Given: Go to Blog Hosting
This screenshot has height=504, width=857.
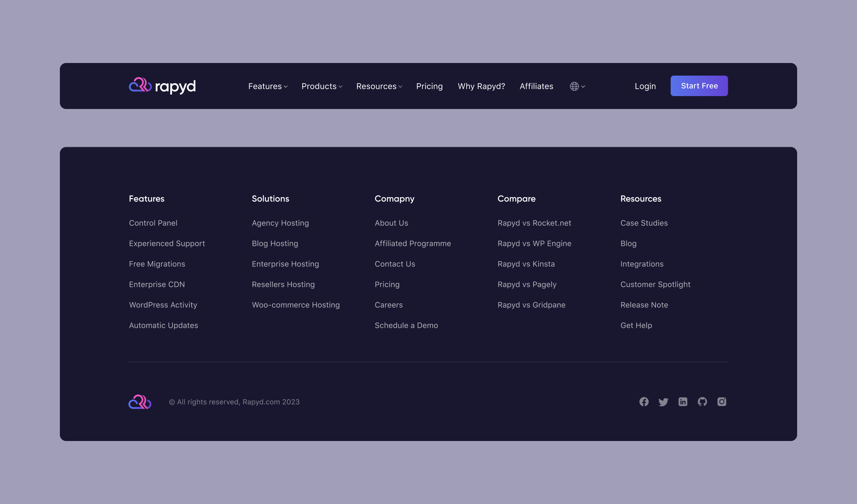Looking at the screenshot, I should point(275,243).
